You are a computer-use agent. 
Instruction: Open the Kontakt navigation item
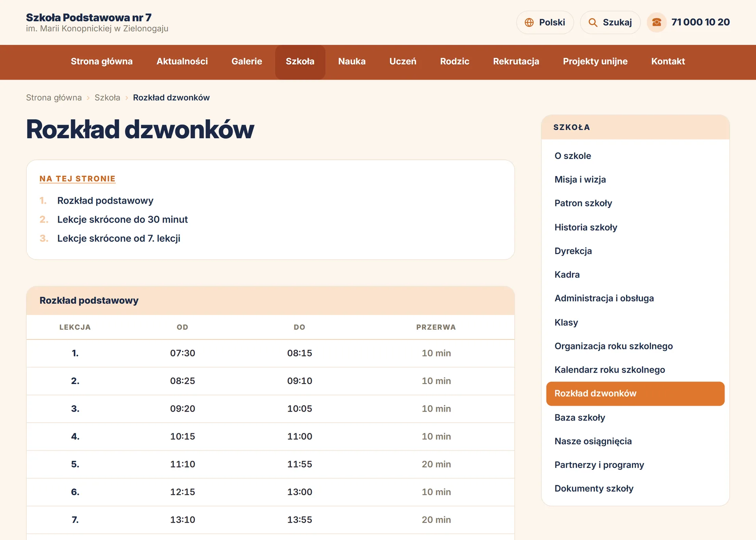(x=668, y=62)
